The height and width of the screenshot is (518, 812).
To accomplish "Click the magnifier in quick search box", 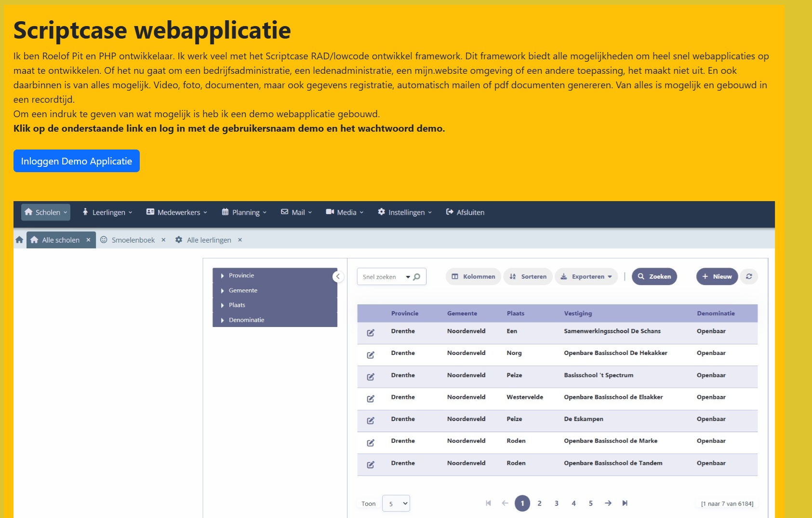I will 417,277.
